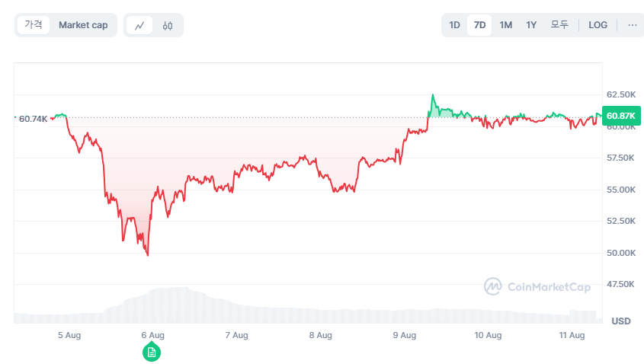This screenshot has width=644, height=364.
Task: Select the 가격 (price) tab
Action: tap(34, 25)
